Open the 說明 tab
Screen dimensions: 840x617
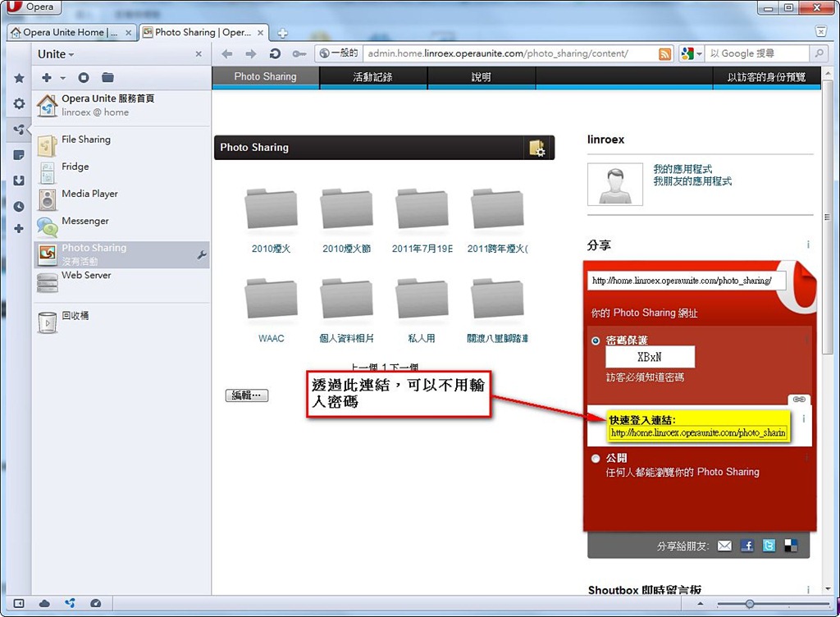[481, 76]
